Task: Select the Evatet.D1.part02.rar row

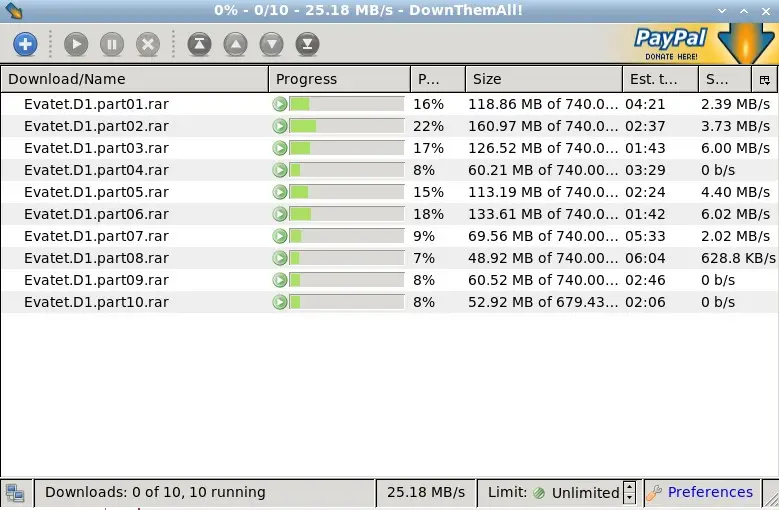Action: click(390, 126)
